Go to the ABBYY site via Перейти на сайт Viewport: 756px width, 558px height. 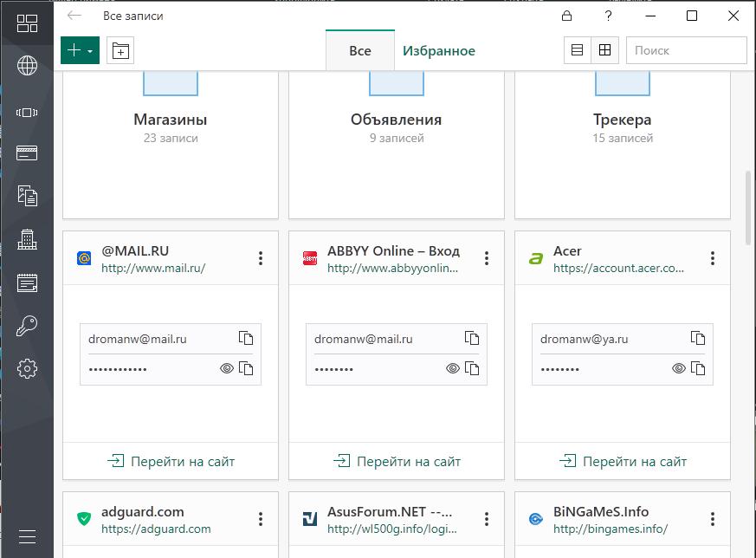pos(397,461)
